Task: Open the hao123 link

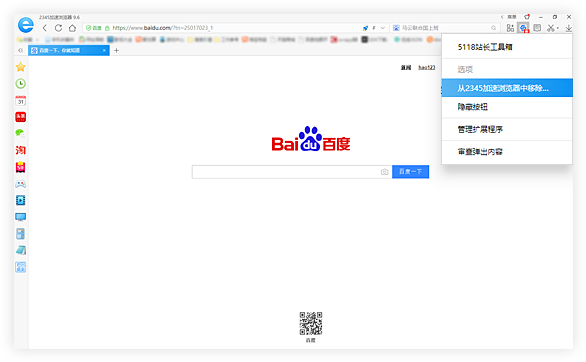Action: (426, 68)
